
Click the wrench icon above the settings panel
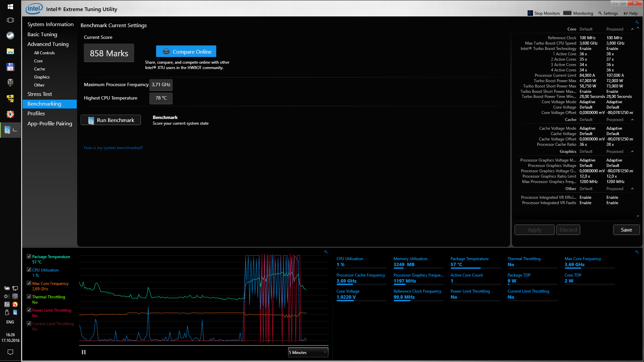coord(637,22)
